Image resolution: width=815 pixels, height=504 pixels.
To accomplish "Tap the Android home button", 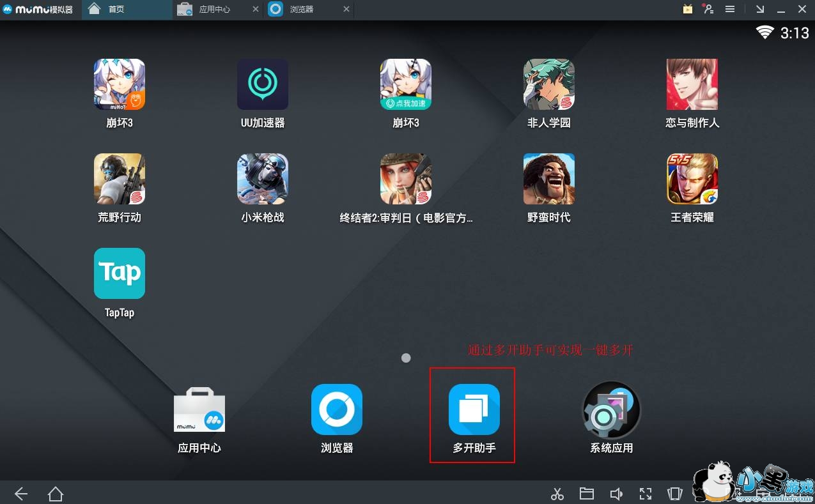I will (x=56, y=493).
